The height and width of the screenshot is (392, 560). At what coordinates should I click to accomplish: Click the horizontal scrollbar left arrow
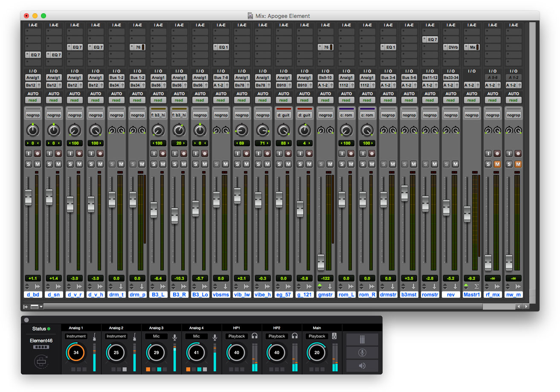519,306
